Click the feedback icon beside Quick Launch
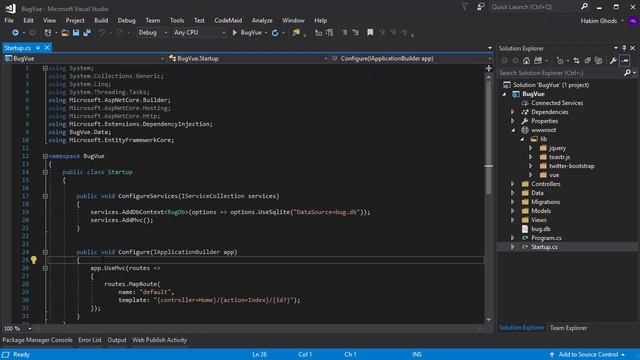Image resolution: width=640 pixels, height=360 pixels. point(481,7)
